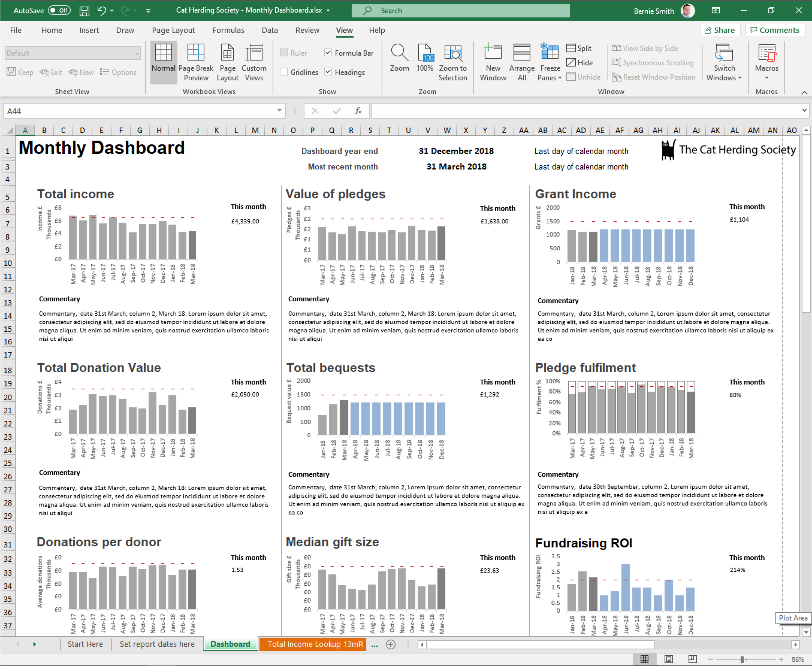Click the Share button
Image resolution: width=812 pixels, height=666 pixels.
719,30
